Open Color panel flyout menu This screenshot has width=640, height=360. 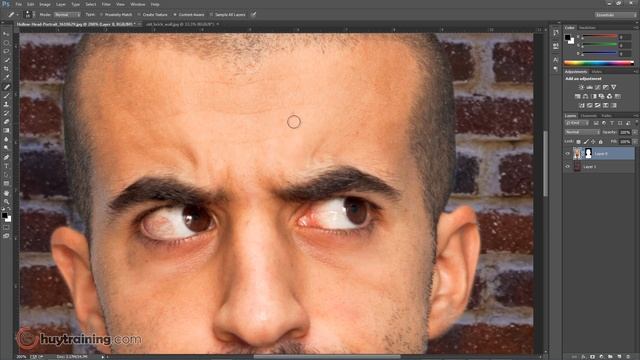tap(636, 28)
